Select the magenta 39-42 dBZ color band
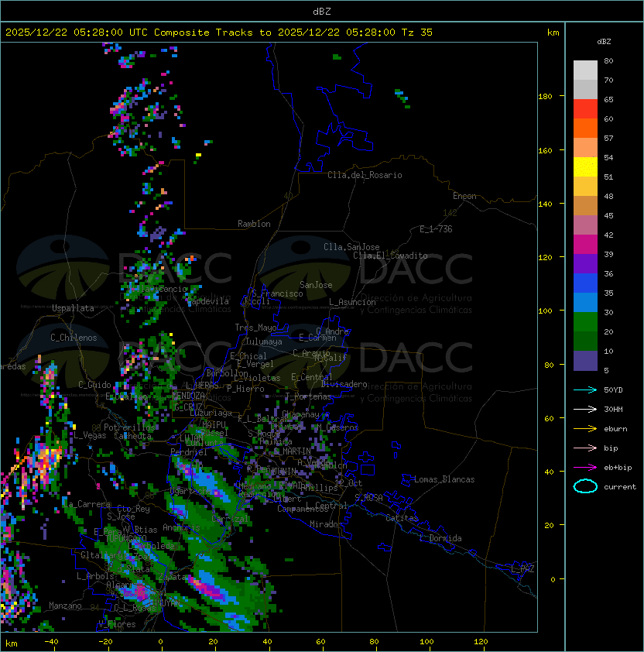The width and height of the screenshot is (644, 652). click(x=585, y=245)
